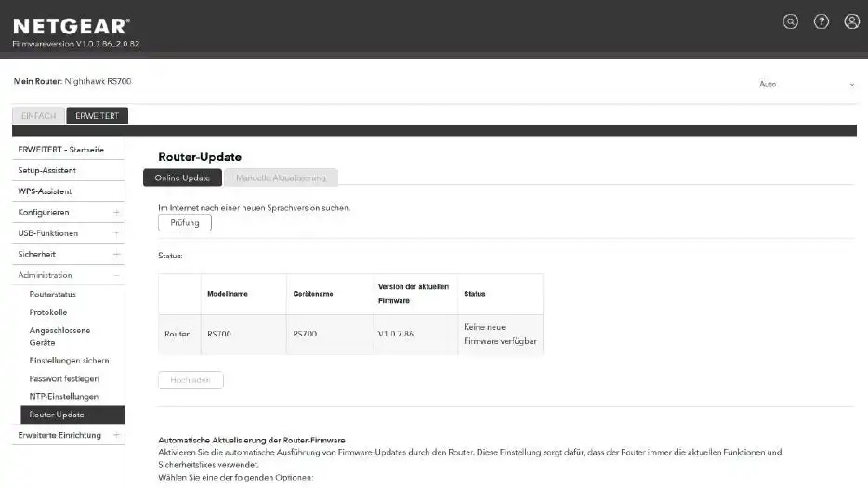Go to Protokolle page

click(48, 312)
